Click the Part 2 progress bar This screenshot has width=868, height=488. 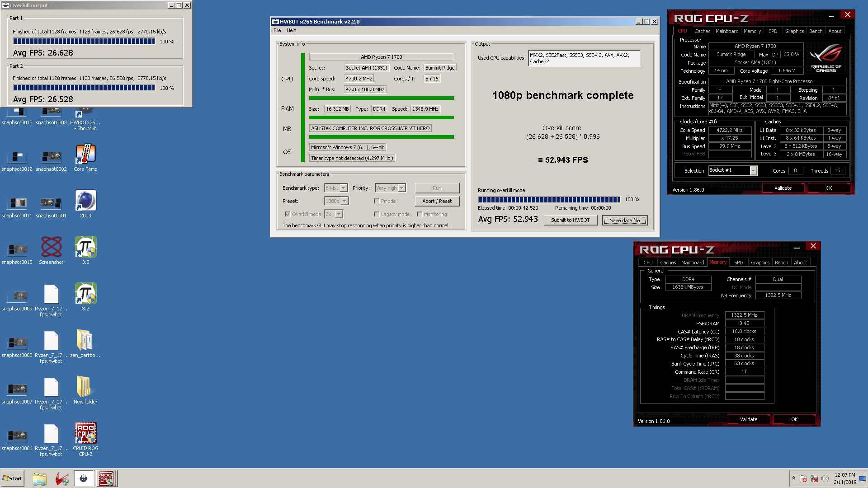coord(84,88)
